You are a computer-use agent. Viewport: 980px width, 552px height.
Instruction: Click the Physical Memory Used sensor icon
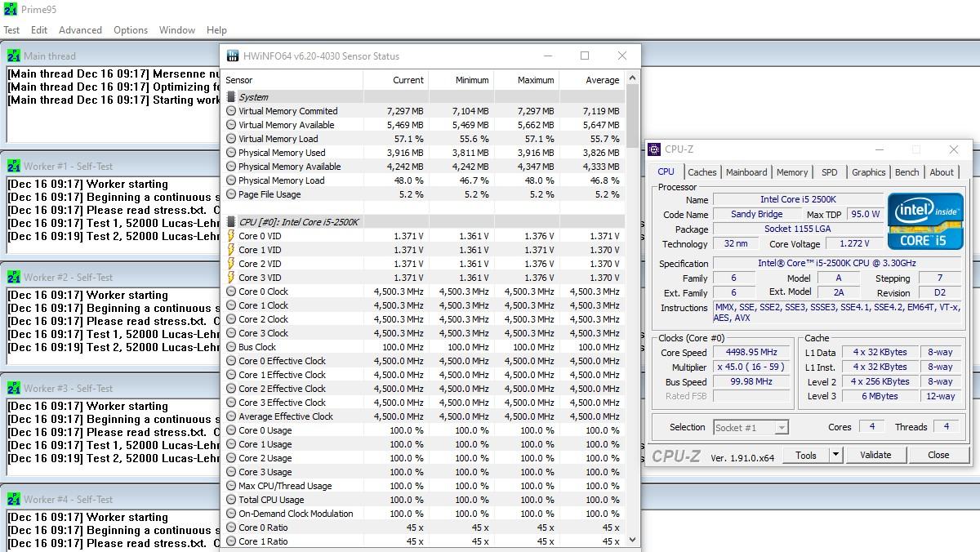[231, 153]
